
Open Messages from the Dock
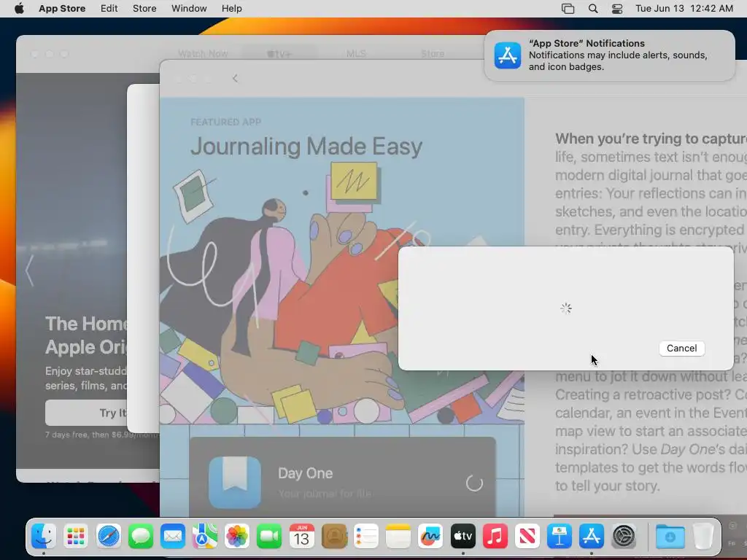click(141, 537)
